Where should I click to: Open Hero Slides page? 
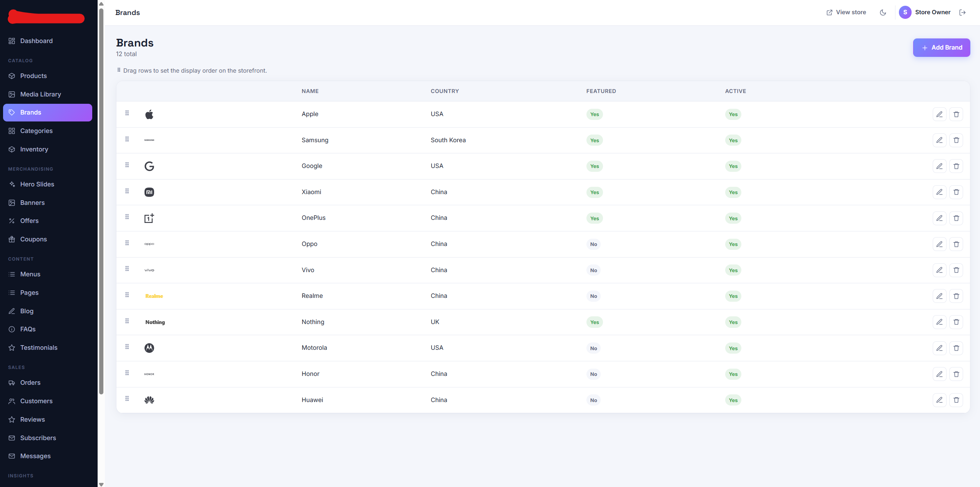coord(48,184)
